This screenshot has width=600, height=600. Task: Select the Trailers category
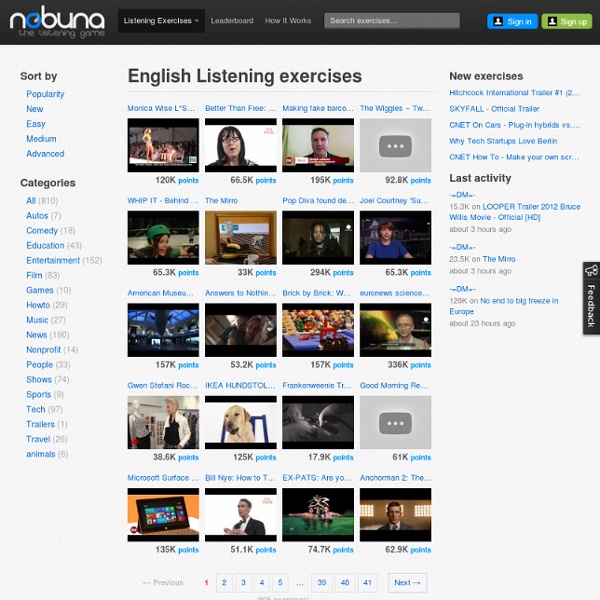[40, 425]
